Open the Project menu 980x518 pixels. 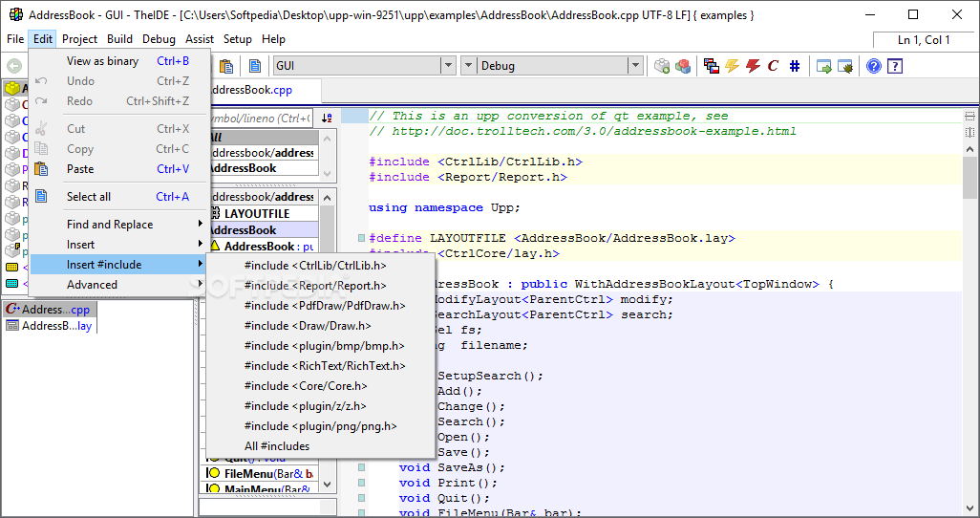point(79,39)
